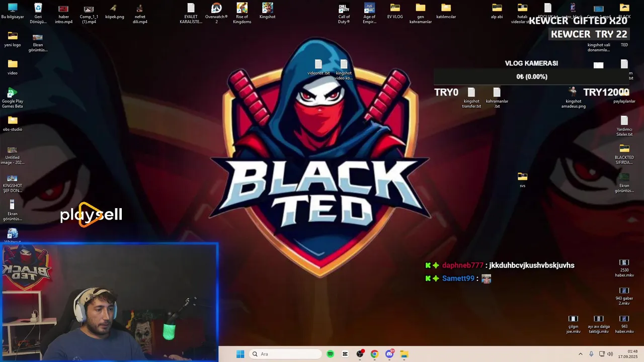Launch the Kingshot game shortcut
The image size is (644, 362).
coord(267,11)
